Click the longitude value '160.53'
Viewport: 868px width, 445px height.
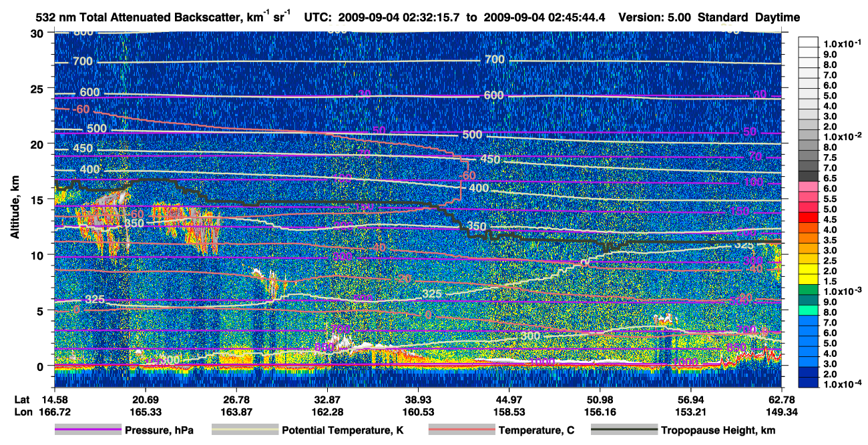(418, 411)
